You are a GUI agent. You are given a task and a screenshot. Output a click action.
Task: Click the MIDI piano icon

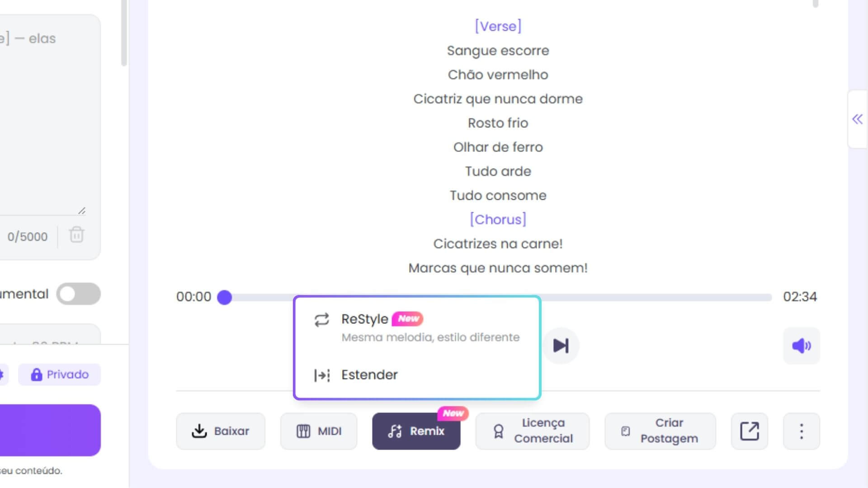[x=303, y=431]
